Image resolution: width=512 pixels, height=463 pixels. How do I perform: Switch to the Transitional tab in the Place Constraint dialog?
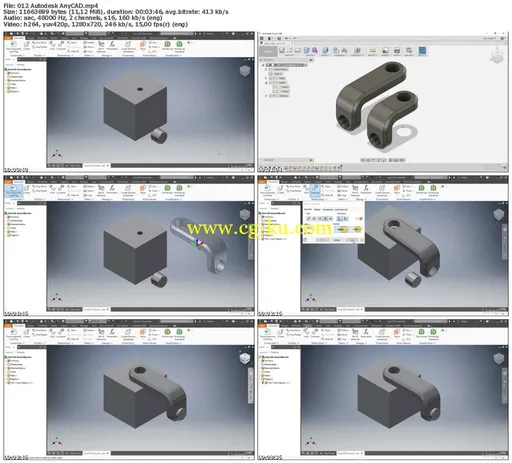click(x=328, y=209)
